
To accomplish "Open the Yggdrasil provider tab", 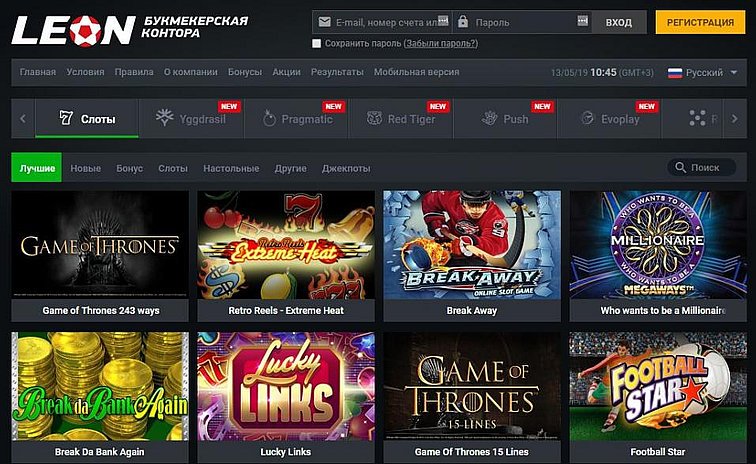I will (191, 118).
